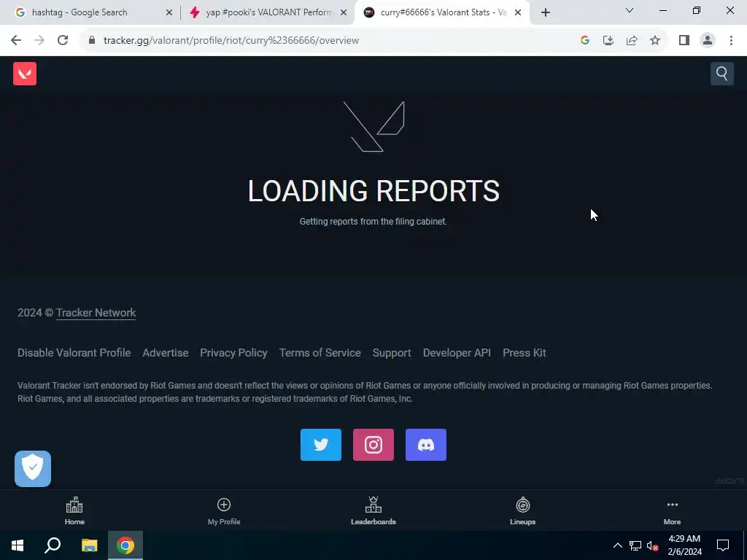This screenshot has width=747, height=560.
Task: Open the Support link
Action: pyautogui.click(x=392, y=353)
